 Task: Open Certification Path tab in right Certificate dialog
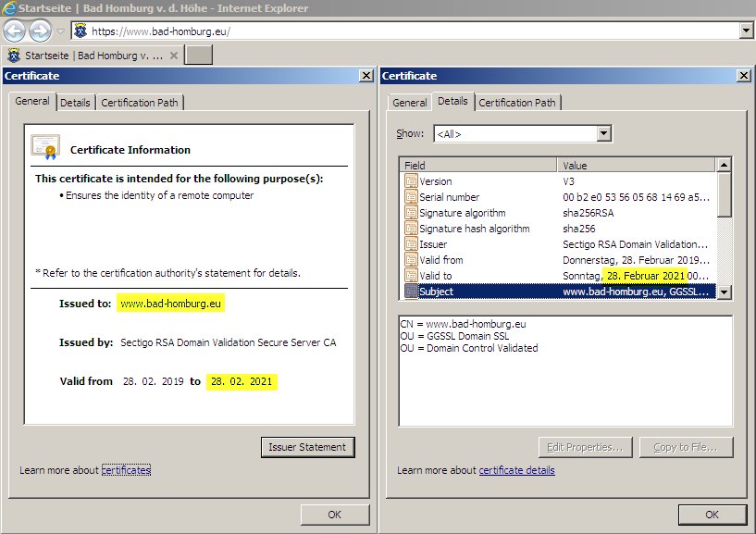(x=517, y=103)
